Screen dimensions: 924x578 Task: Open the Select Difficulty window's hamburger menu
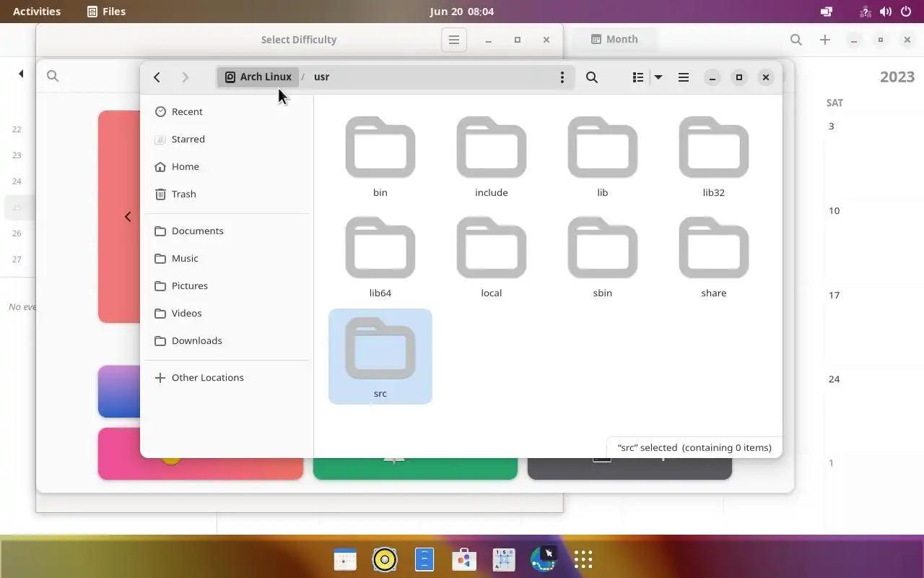coord(454,40)
